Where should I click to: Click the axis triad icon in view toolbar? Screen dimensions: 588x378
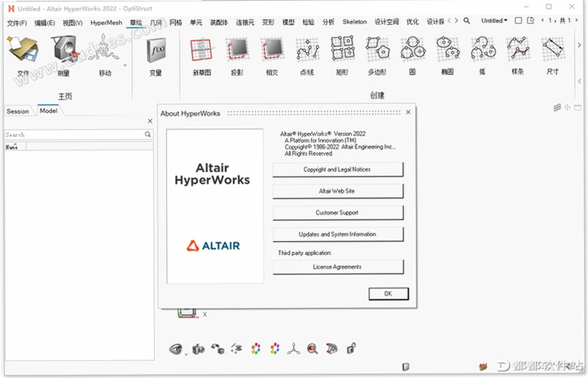coord(293,349)
